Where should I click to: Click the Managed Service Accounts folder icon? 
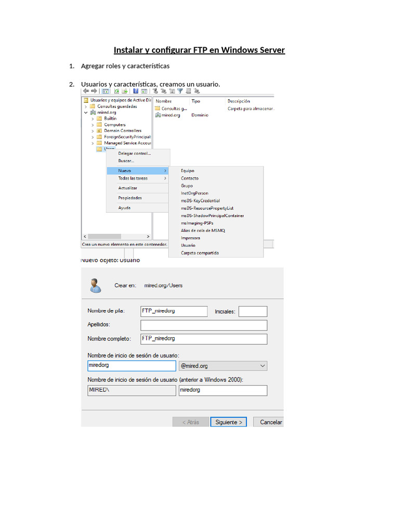tap(99, 143)
